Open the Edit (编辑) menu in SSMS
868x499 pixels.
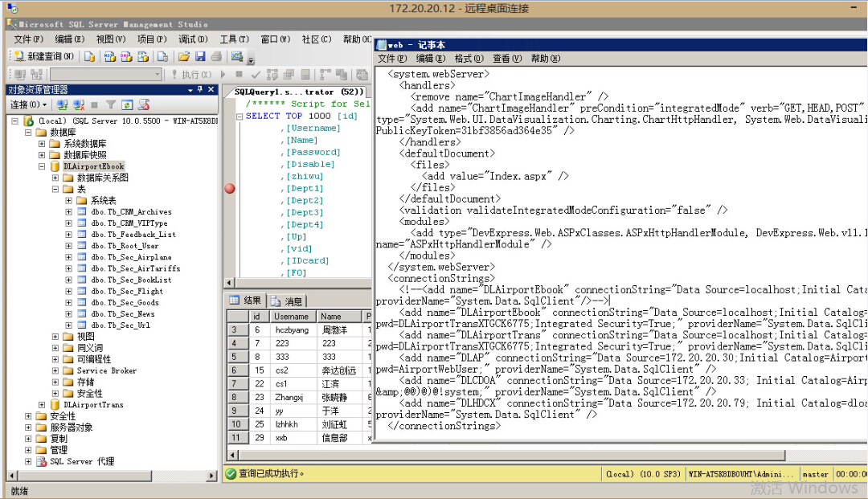(70, 39)
